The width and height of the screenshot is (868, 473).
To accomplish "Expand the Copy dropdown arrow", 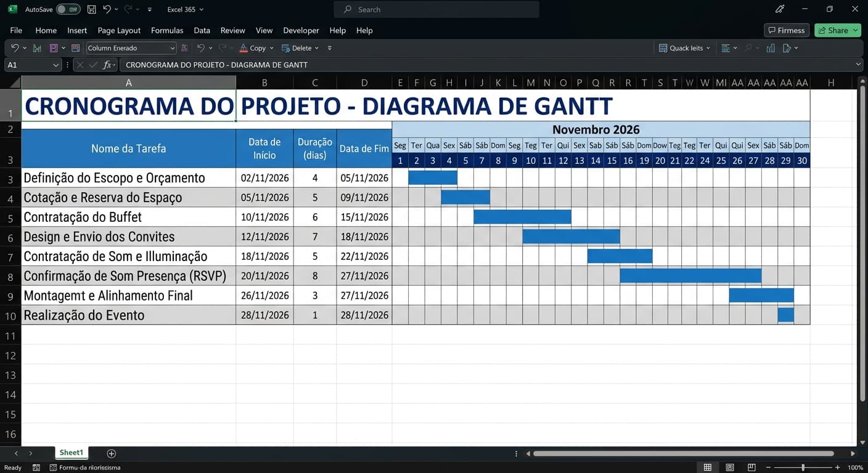I will [x=272, y=48].
